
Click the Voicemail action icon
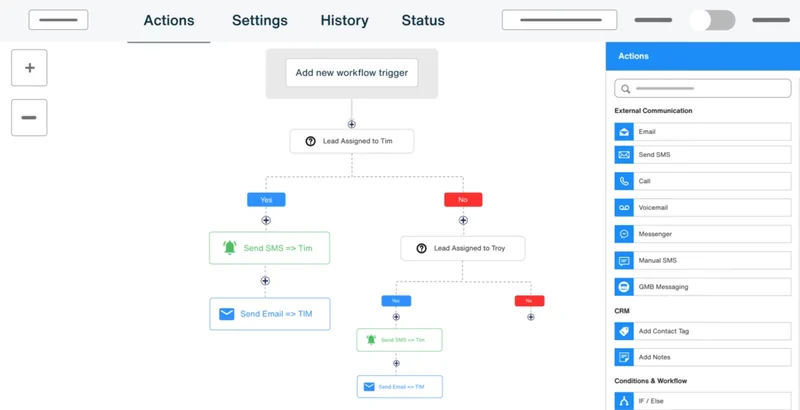624,207
